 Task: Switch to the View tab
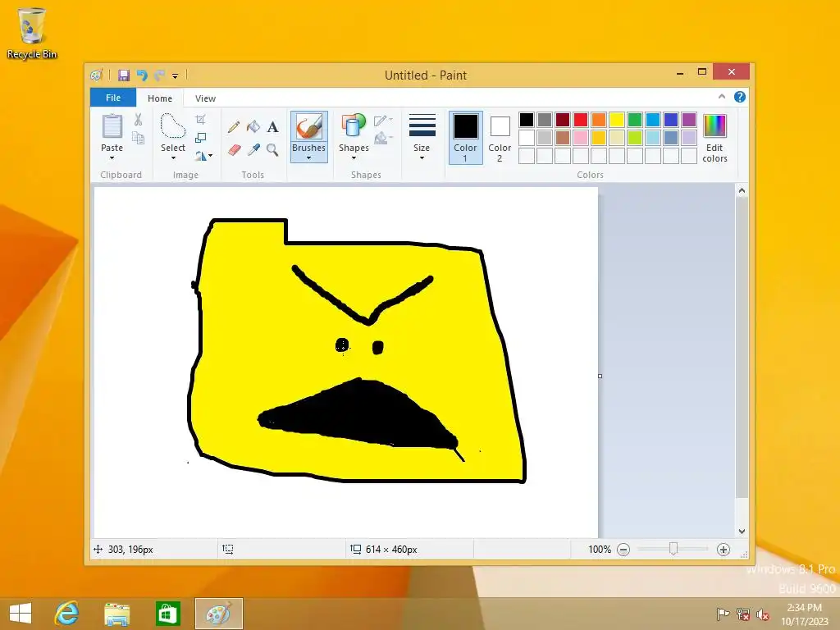pos(205,98)
